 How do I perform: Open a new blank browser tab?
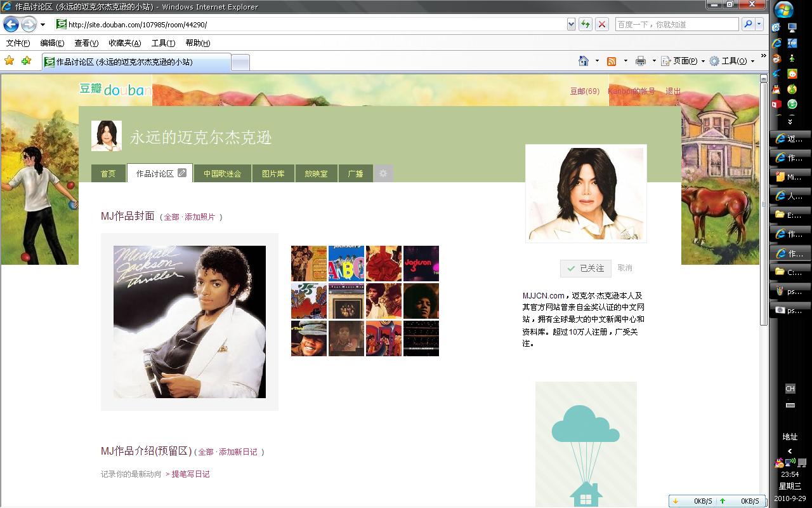[x=240, y=62]
